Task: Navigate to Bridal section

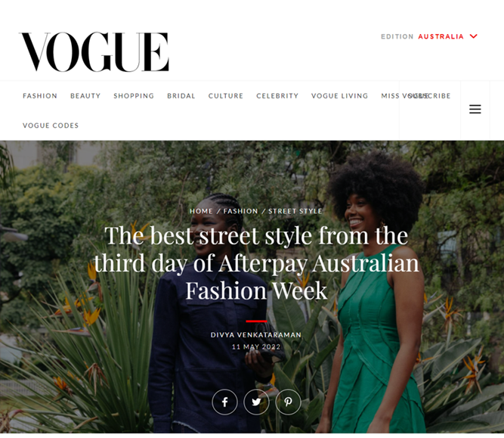Action: (x=181, y=96)
